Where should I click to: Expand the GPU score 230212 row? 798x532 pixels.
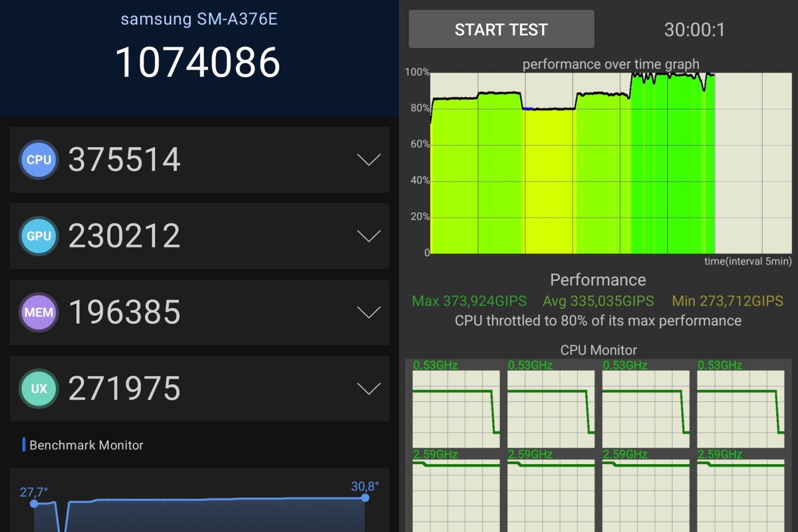368,236
